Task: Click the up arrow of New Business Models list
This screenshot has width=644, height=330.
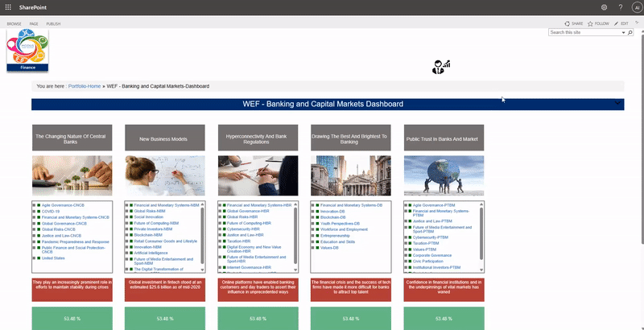Action: tap(202, 204)
